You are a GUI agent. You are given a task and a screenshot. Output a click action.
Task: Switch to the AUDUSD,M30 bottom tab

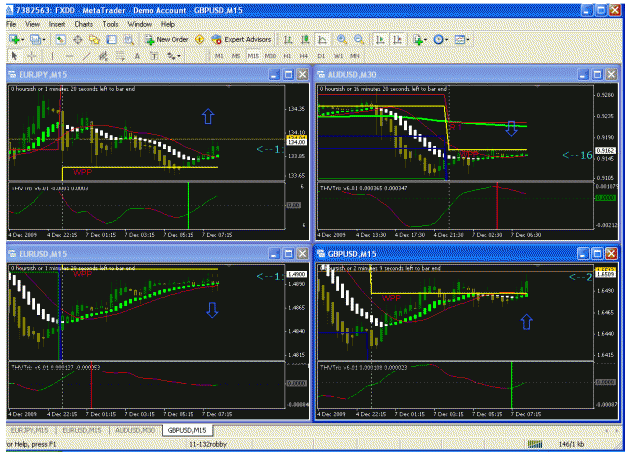pos(135,430)
